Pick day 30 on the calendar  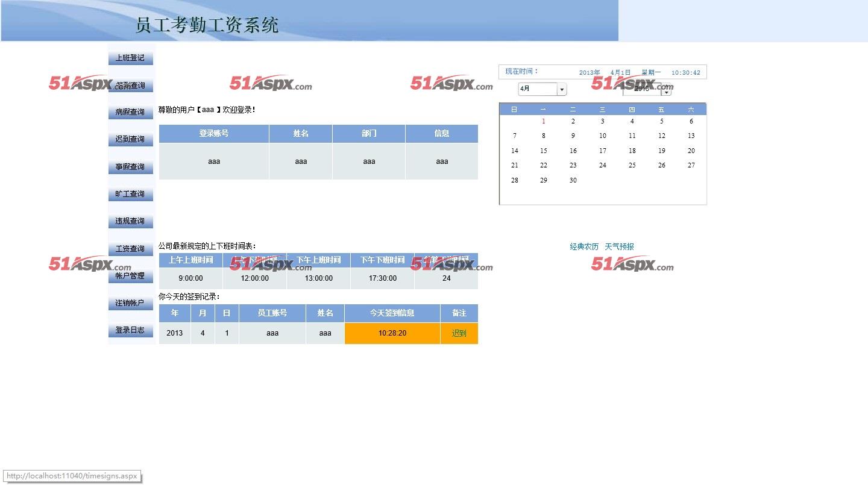(x=573, y=180)
